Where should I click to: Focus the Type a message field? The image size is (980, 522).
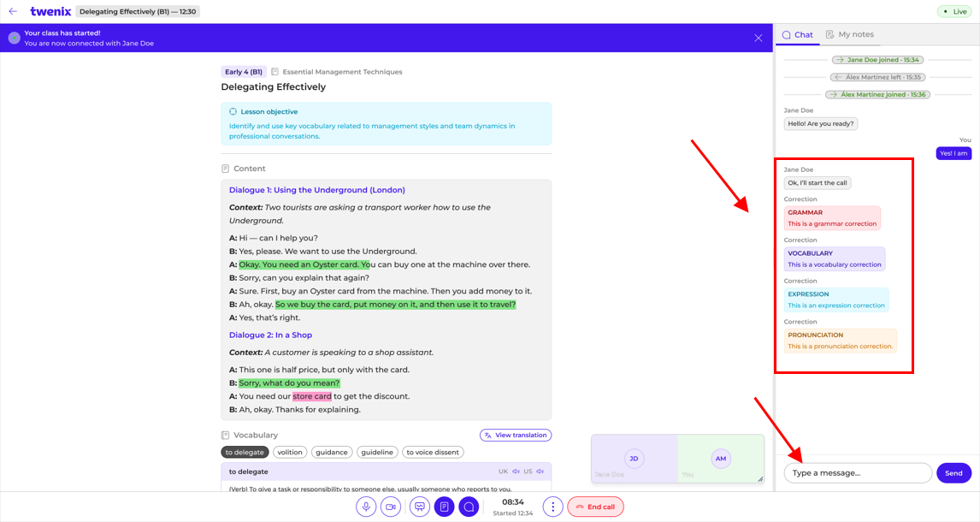pos(858,473)
